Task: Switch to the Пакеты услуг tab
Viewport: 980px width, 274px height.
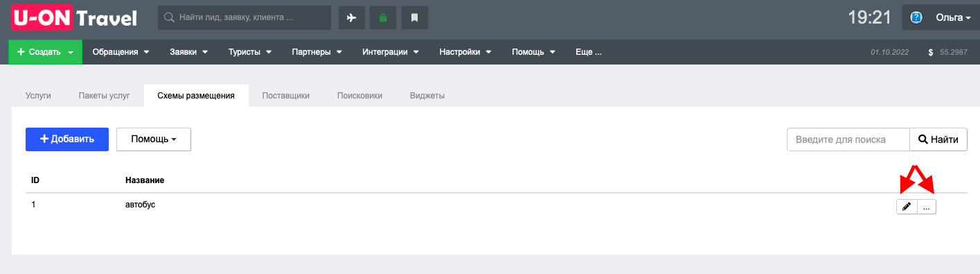Action: 104,96
